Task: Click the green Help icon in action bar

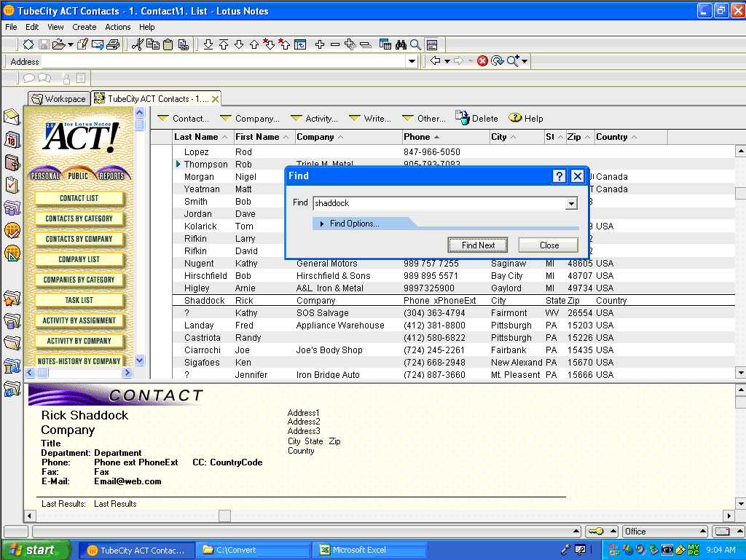Action: pyautogui.click(x=515, y=117)
